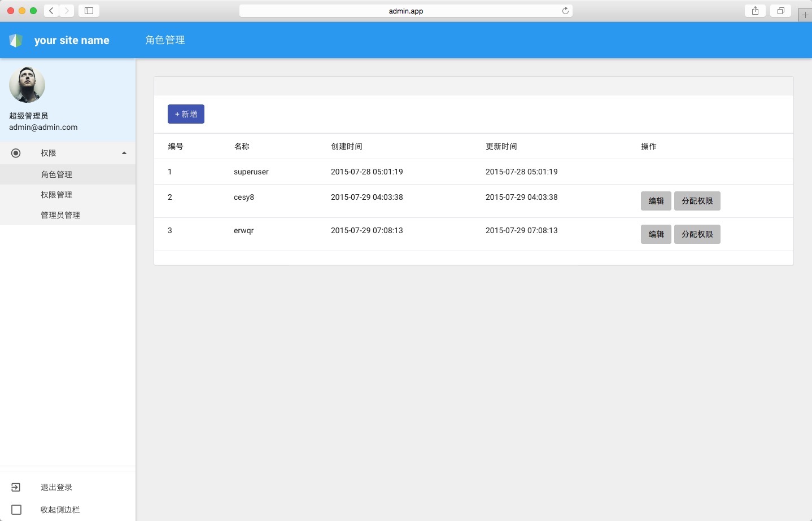The width and height of the screenshot is (812, 521).
Task: Click the admin.app address field
Action: point(406,11)
